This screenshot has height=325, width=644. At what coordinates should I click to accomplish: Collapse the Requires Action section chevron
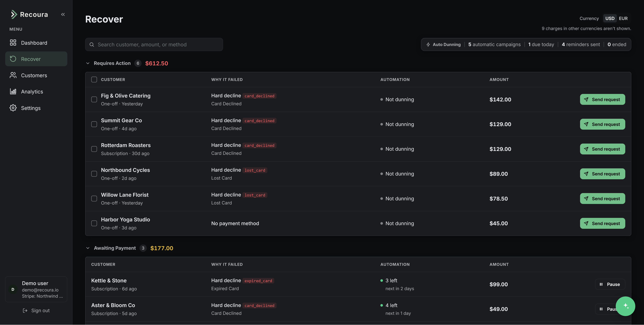tap(88, 63)
